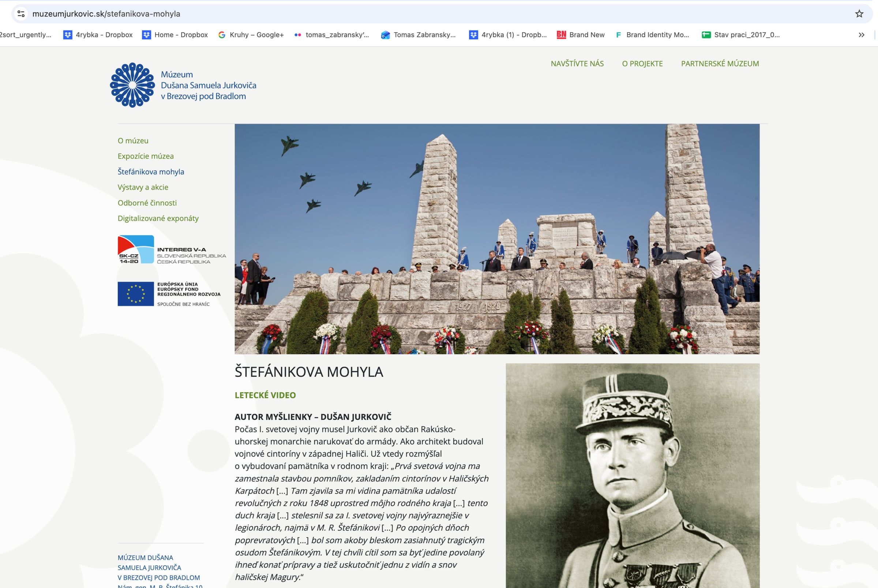Image resolution: width=878 pixels, height=588 pixels.
Task: Open Digitalizované exponáty in the sidebar
Action: [x=158, y=218]
